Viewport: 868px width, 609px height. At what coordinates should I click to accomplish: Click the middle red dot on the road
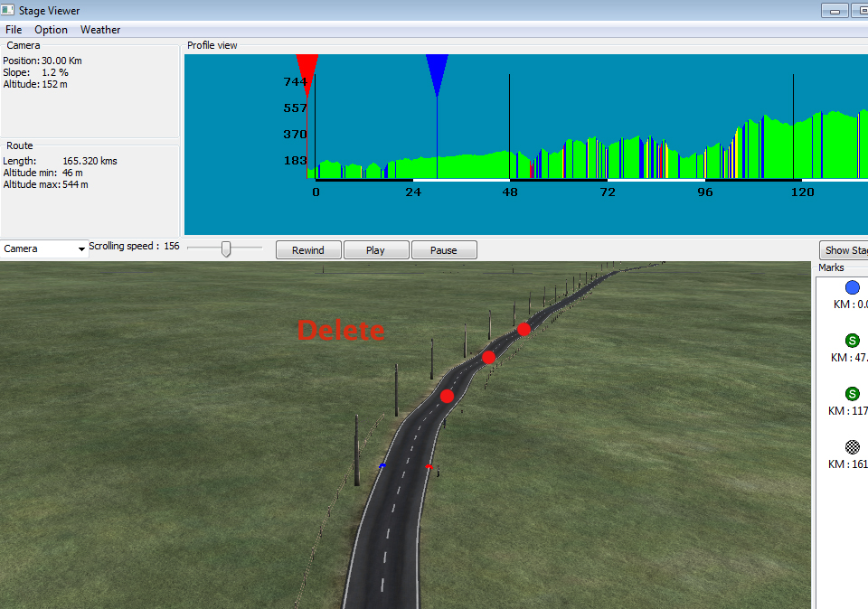click(x=488, y=357)
